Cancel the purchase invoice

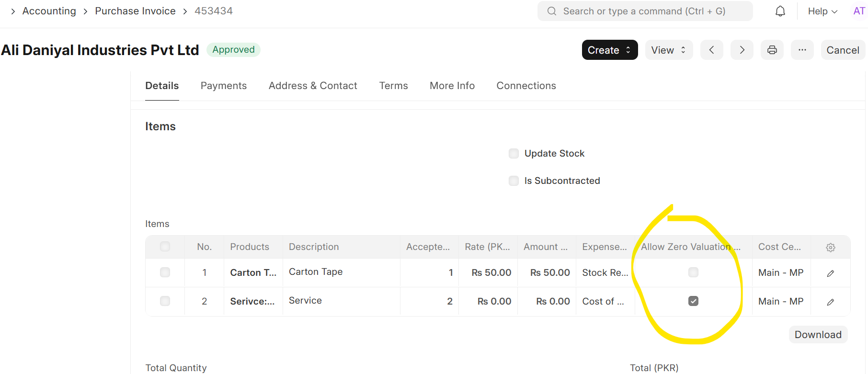click(x=843, y=50)
